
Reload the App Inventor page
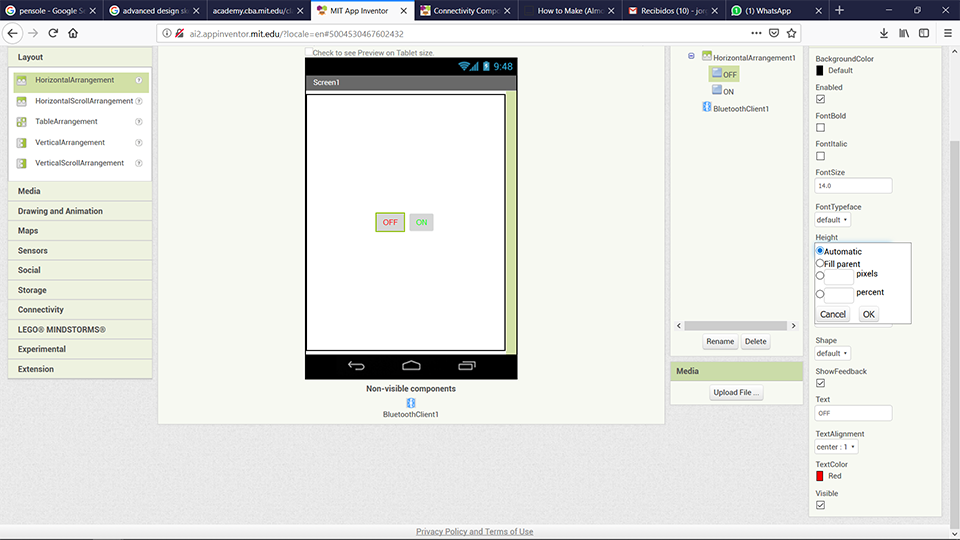click(x=53, y=33)
